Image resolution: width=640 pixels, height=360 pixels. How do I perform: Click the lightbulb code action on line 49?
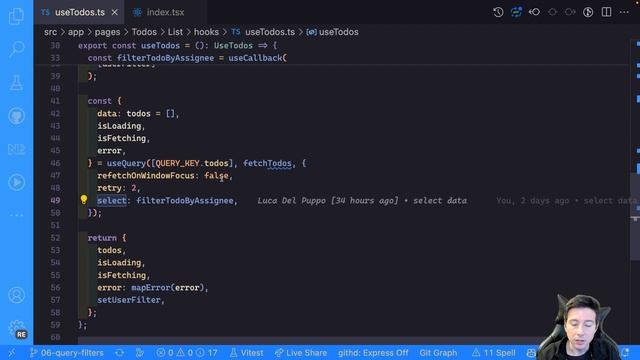click(x=84, y=199)
